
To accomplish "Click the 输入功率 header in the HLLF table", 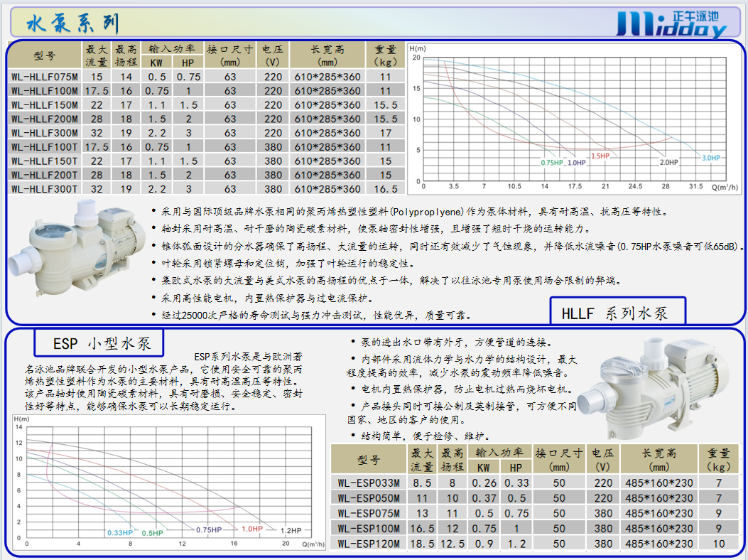I will coord(172,49).
